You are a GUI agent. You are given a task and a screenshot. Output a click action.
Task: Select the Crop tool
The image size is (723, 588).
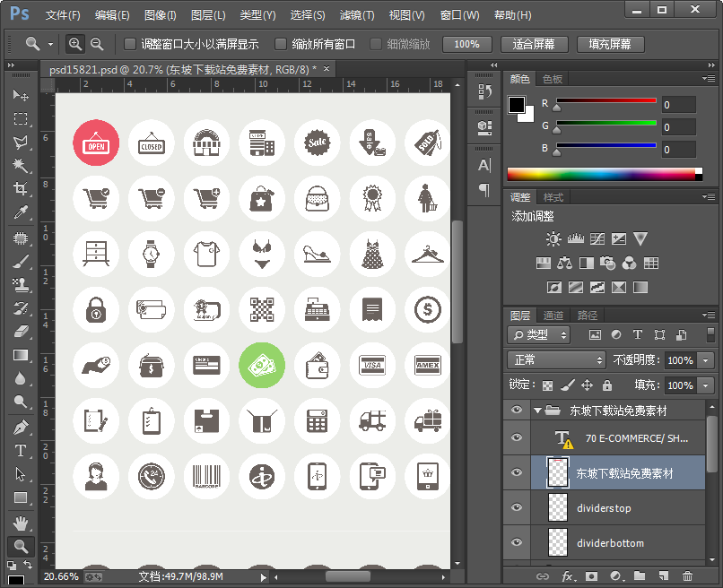[20, 189]
